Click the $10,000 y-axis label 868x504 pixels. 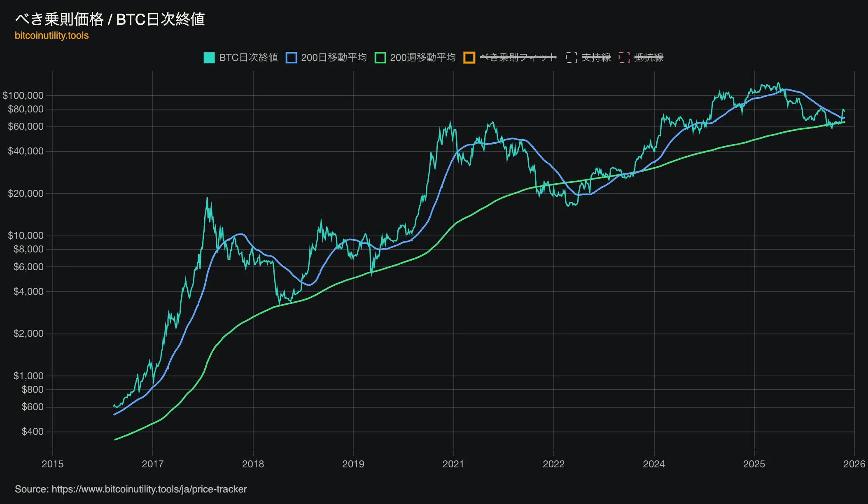pyautogui.click(x=26, y=236)
